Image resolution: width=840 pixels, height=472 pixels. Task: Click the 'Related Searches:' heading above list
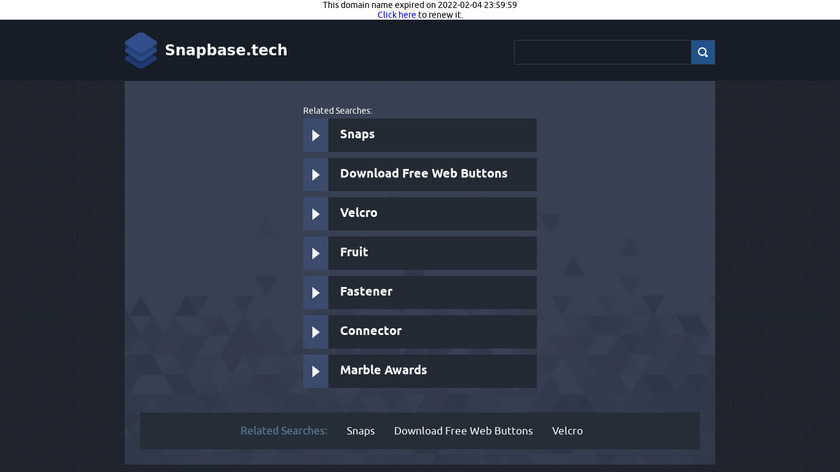(x=338, y=110)
